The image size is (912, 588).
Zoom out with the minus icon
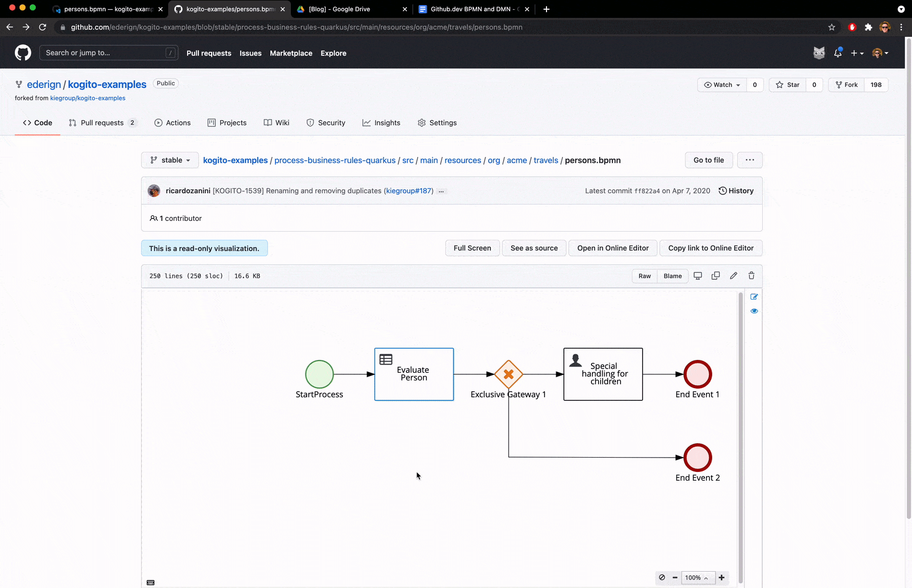pyautogui.click(x=675, y=578)
